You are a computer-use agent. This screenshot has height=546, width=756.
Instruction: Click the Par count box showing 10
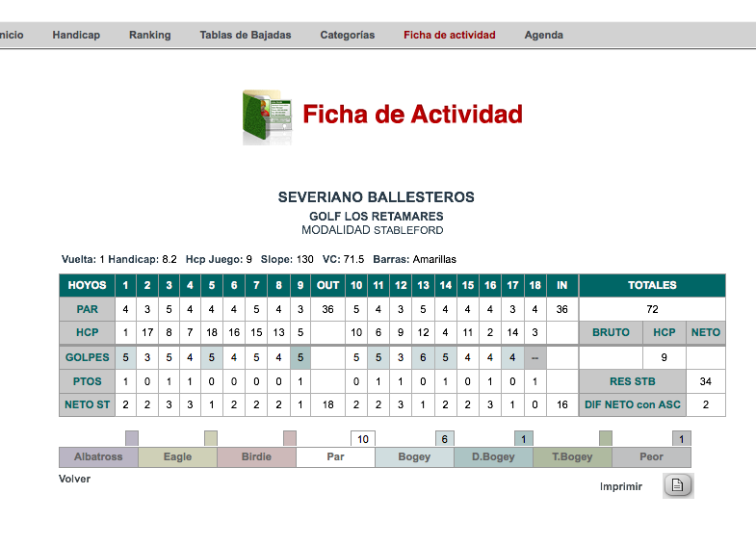click(x=363, y=438)
